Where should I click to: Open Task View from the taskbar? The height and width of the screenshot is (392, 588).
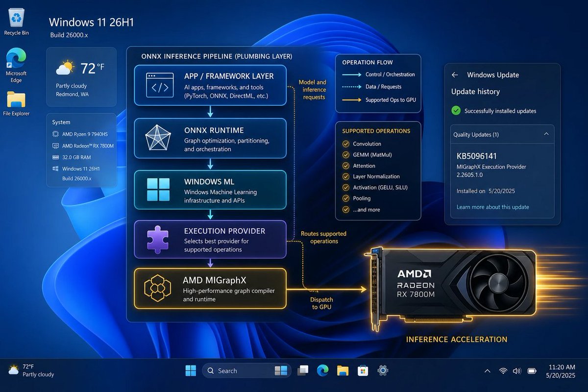click(303, 370)
